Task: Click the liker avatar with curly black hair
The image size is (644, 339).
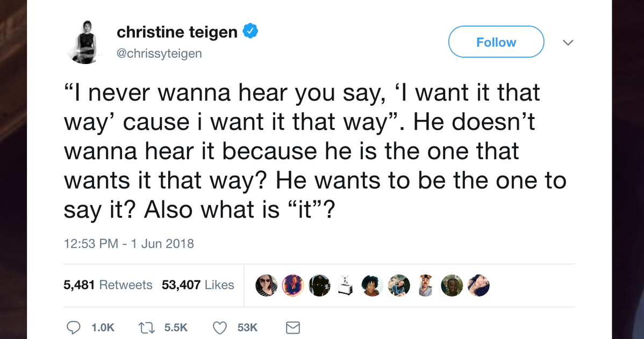Action: click(372, 285)
